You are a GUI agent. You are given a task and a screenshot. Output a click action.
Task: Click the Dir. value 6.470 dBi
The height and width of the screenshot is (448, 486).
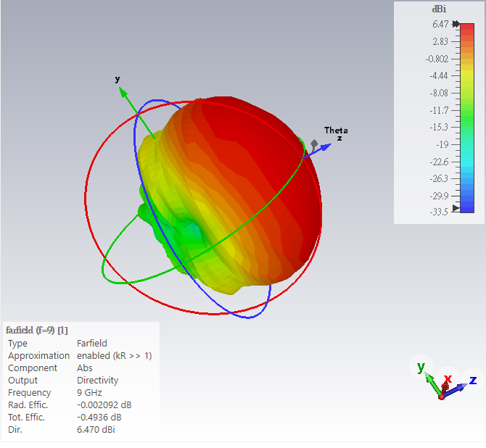pos(96,429)
